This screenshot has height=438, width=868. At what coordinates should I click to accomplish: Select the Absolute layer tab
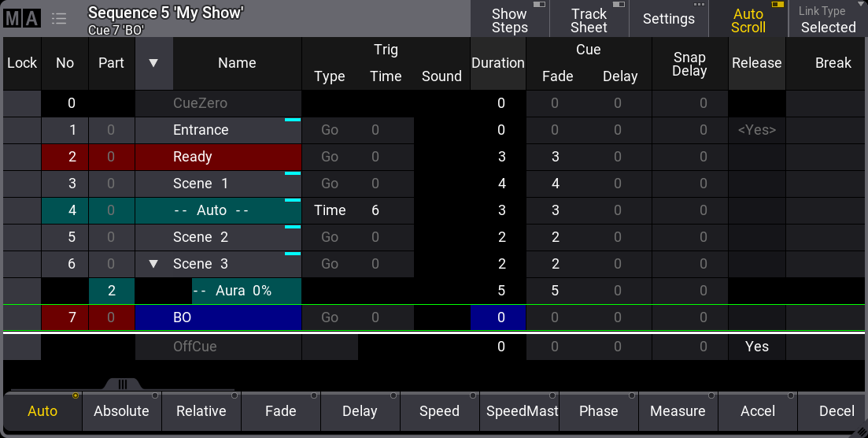[121, 411]
